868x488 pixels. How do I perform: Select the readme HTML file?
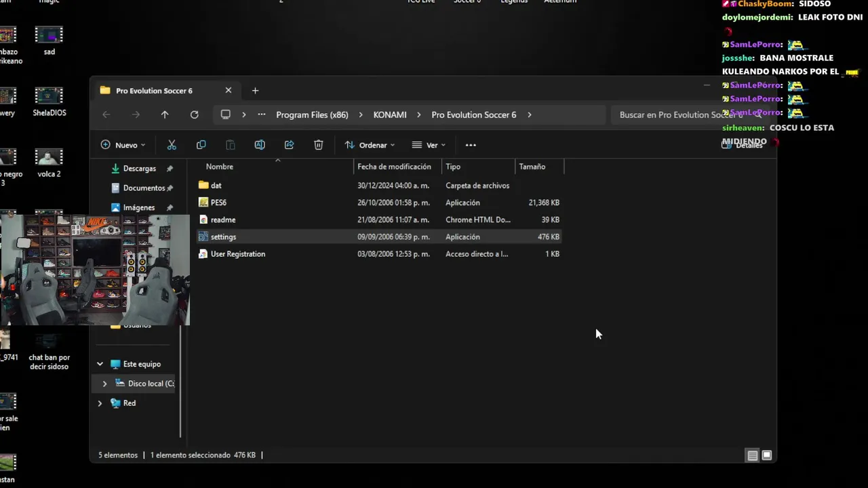point(380,220)
